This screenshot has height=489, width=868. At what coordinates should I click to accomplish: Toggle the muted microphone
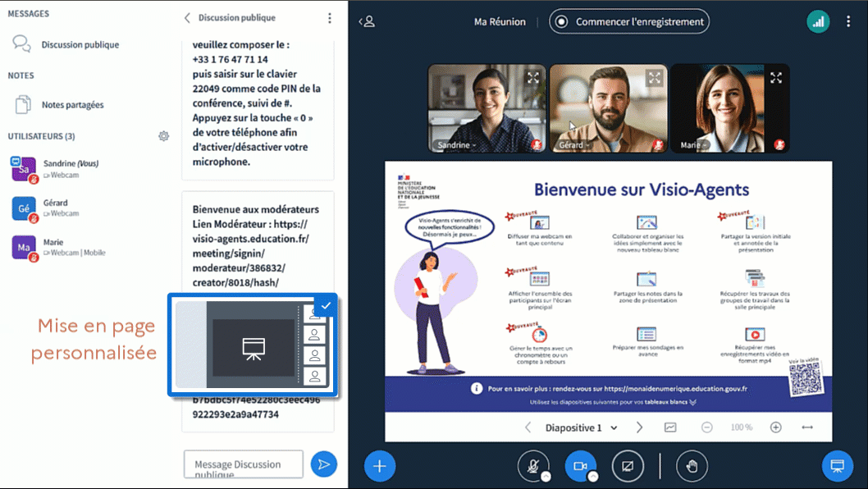pyautogui.click(x=533, y=466)
